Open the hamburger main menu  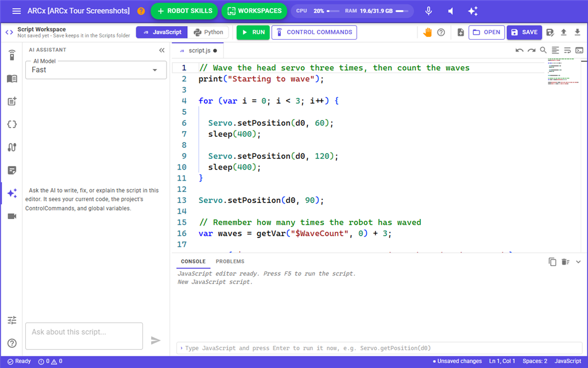16,11
